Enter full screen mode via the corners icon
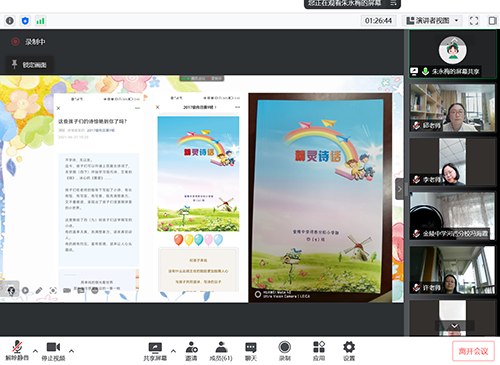 click(474, 21)
